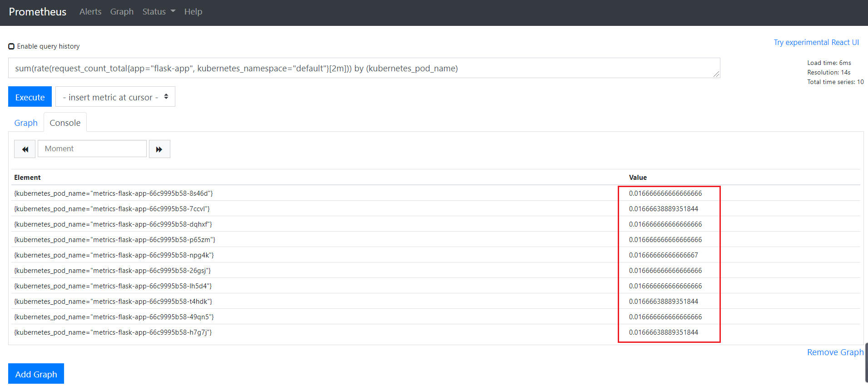This screenshot has width=868, height=386.
Task: Click the Add Graph button
Action: click(36, 374)
